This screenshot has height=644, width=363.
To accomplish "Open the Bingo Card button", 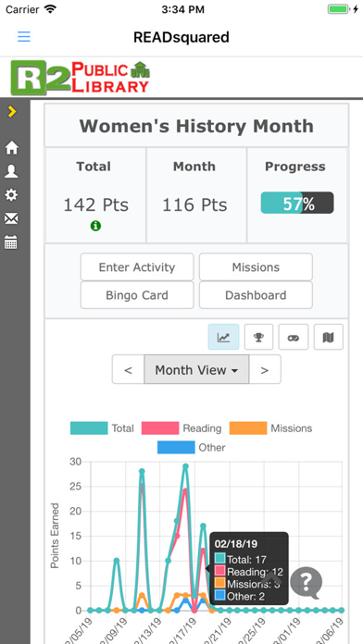I will pyautogui.click(x=137, y=295).
